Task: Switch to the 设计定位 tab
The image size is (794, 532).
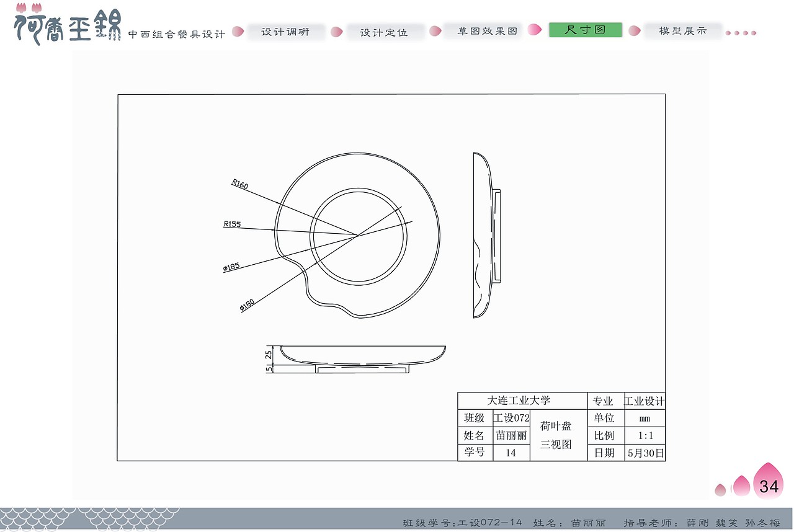Action: click(384, 32)
